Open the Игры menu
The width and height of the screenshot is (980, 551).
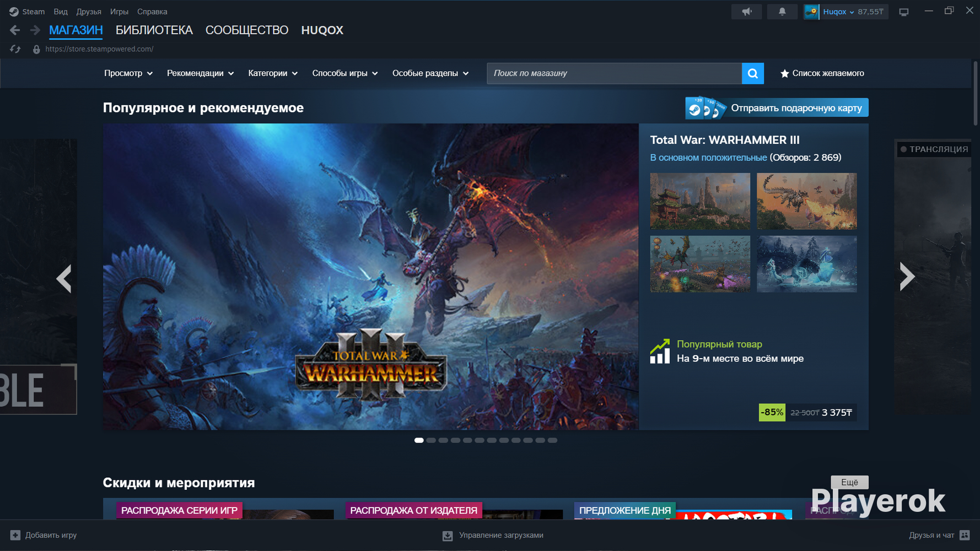[119, 12]
